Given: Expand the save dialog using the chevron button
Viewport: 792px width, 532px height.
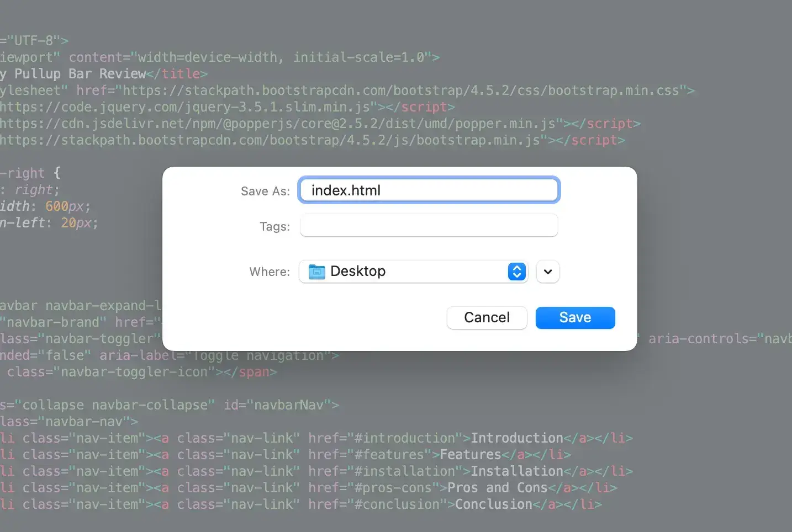Looking at the screenshot, I should click(x=547, y=272).
